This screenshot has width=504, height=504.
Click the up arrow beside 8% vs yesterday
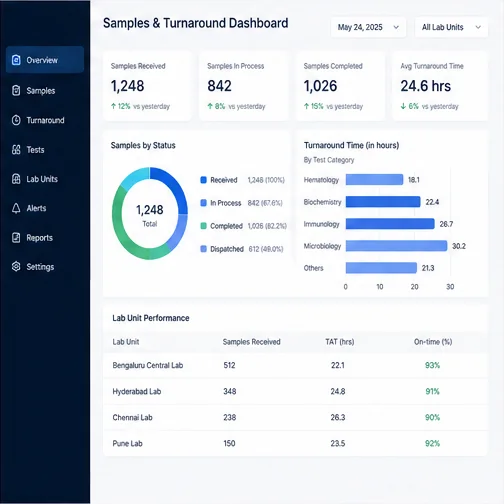click(210, 106)
